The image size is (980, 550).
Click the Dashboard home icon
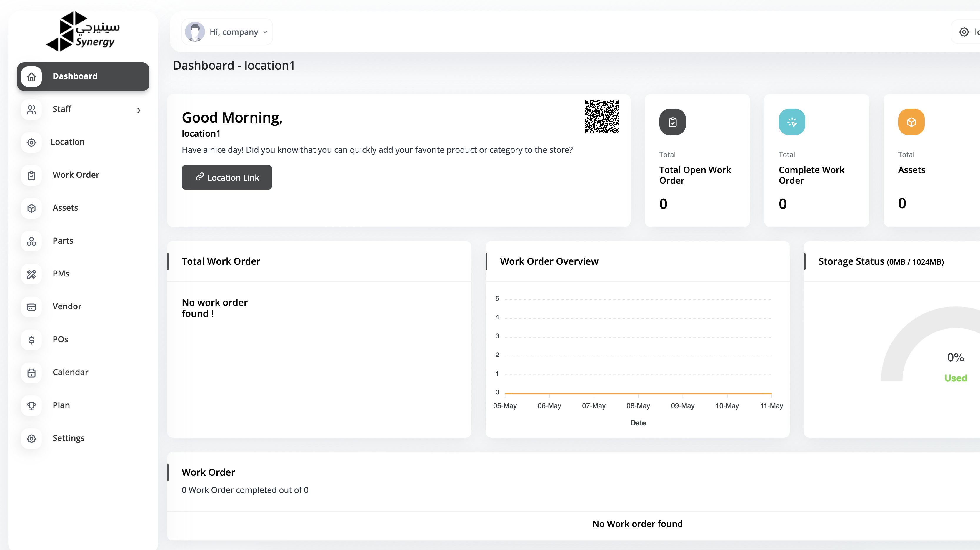click(x=31, y=76)
